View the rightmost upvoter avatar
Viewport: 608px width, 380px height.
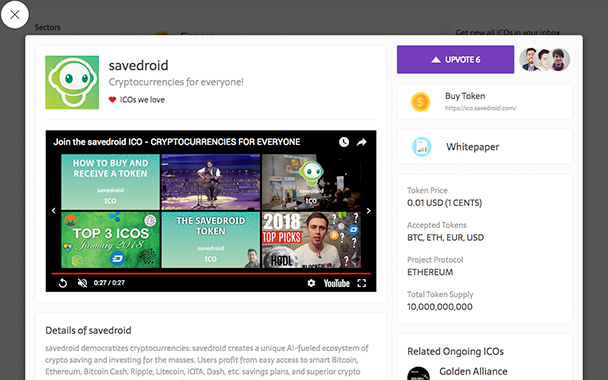pos(559,59)
